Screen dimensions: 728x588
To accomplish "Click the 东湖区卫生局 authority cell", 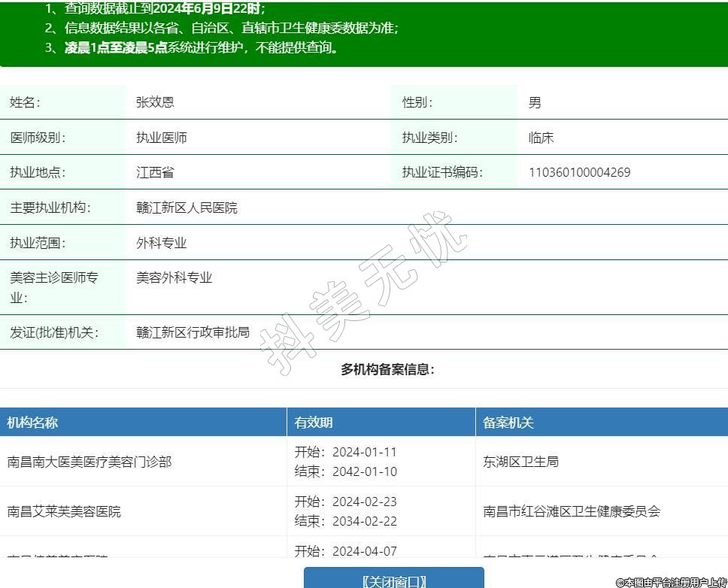I will pyautogui.click(x=520, y=462).
